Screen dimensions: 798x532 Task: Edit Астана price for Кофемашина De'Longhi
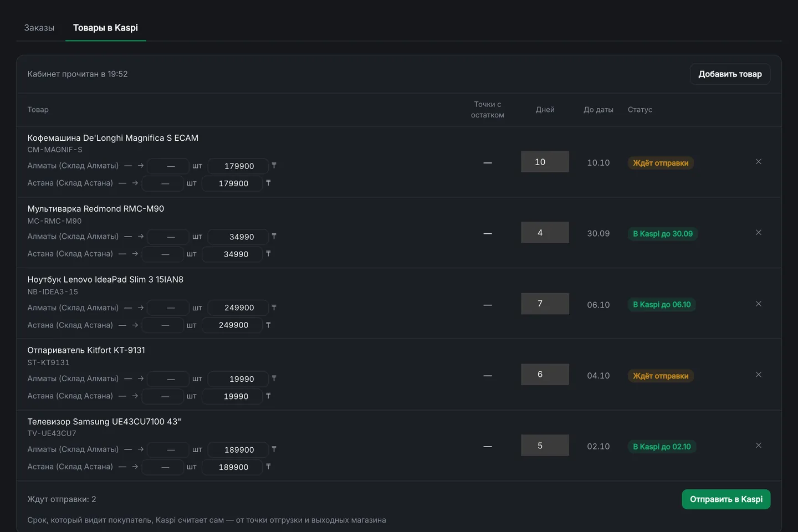(x=233, y=183)
